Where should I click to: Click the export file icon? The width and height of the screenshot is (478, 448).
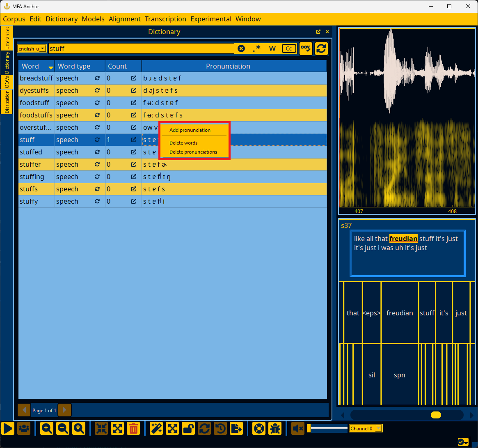[x=237, y=428]
